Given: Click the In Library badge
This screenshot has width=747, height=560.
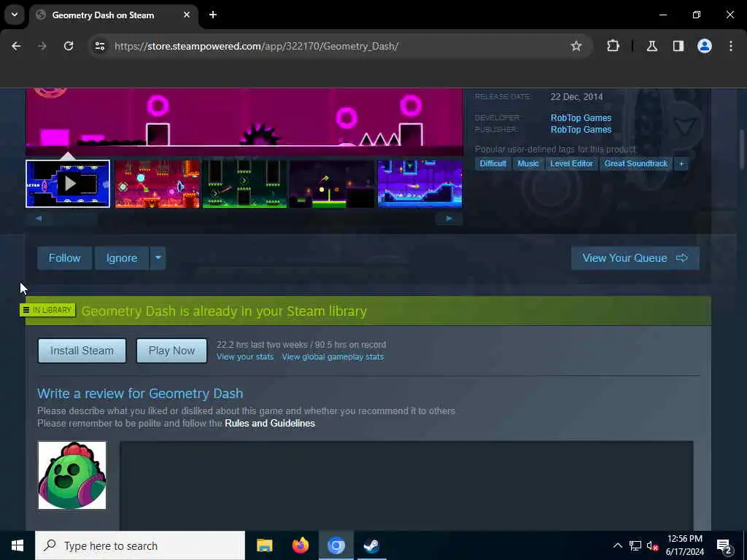Looking at the screenshot, I should [47, 310].
